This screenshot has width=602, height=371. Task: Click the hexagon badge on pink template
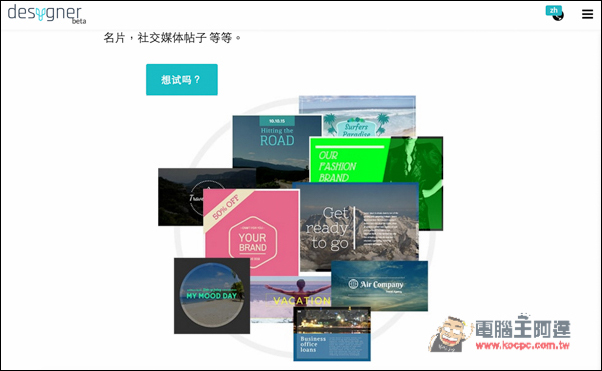[x=253, y=242]
